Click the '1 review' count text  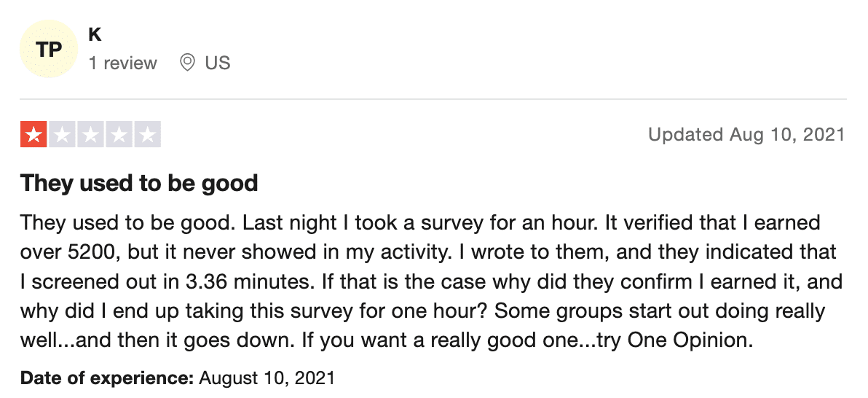[x=123, y=63]
